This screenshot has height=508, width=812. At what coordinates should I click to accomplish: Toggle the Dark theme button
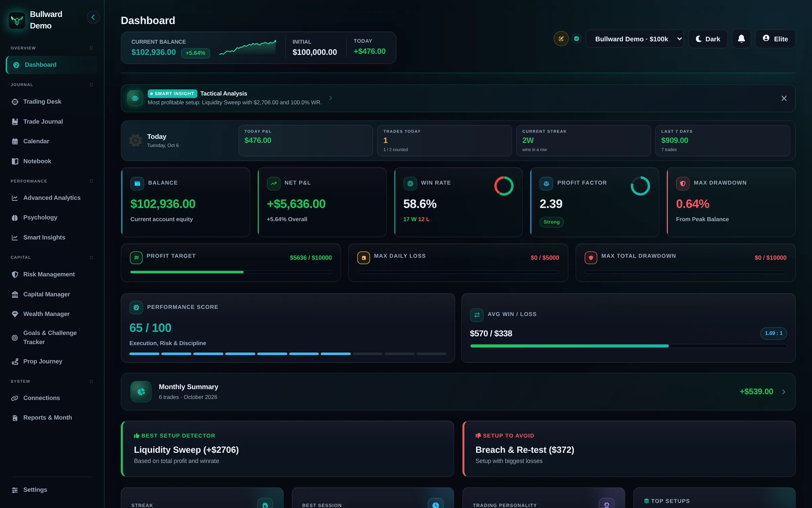(708, 39)
